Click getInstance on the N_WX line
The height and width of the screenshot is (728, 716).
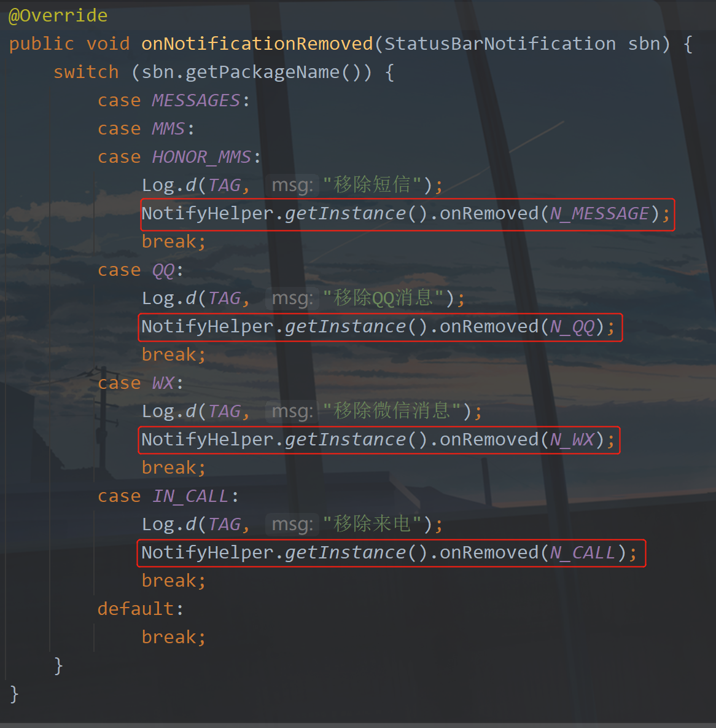click(345, 440)
